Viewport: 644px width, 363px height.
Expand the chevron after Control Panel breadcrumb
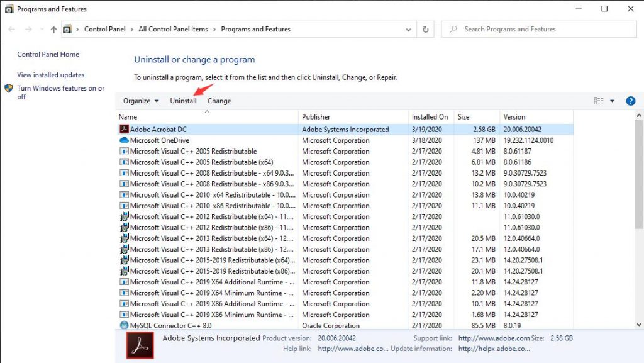[x=132, y=29]
